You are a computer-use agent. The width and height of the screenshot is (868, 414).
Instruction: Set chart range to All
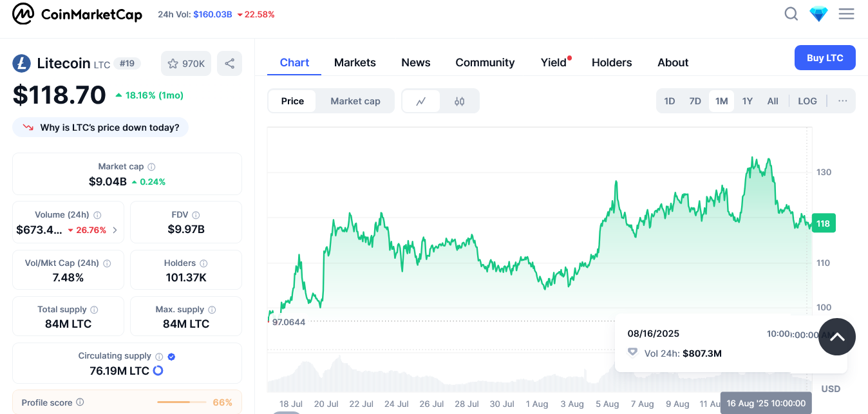click(x=773, y=101)
